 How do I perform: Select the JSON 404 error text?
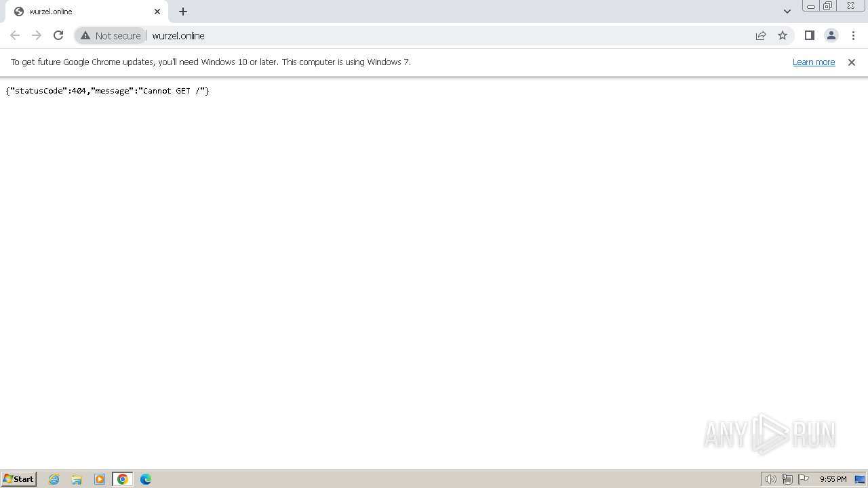pos(107,91)
